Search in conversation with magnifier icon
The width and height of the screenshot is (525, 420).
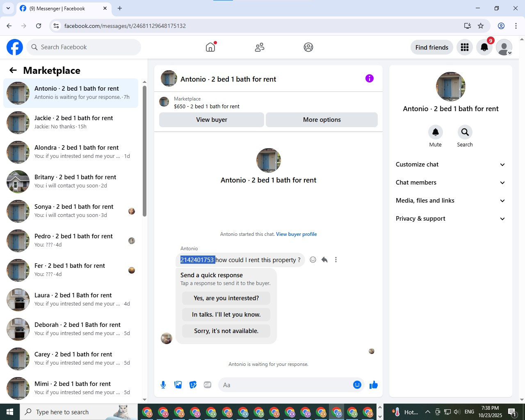tap(465, 132)
